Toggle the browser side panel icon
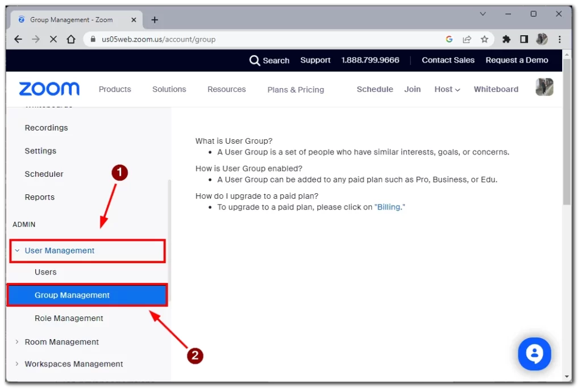The width and height of the screenshot is (582, 392). click(524, 39)
